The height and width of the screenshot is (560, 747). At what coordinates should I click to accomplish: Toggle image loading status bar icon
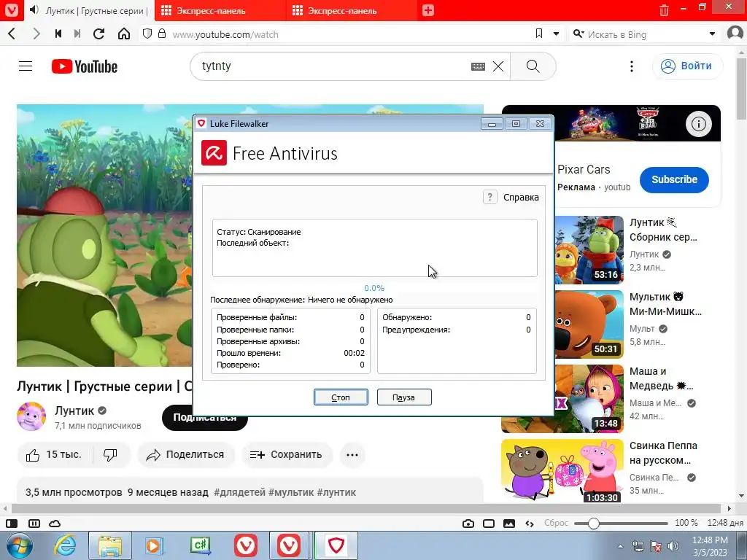coord(509,524)
